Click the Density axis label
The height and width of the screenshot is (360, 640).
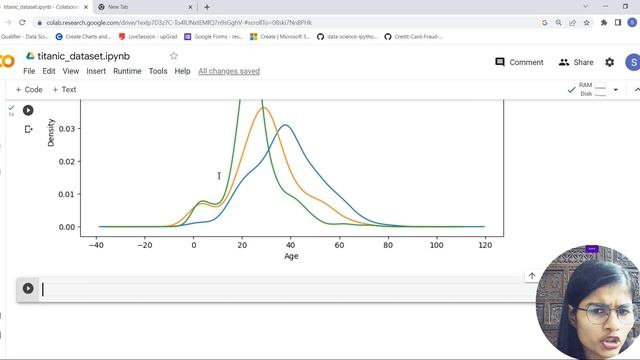coord(51,132)
